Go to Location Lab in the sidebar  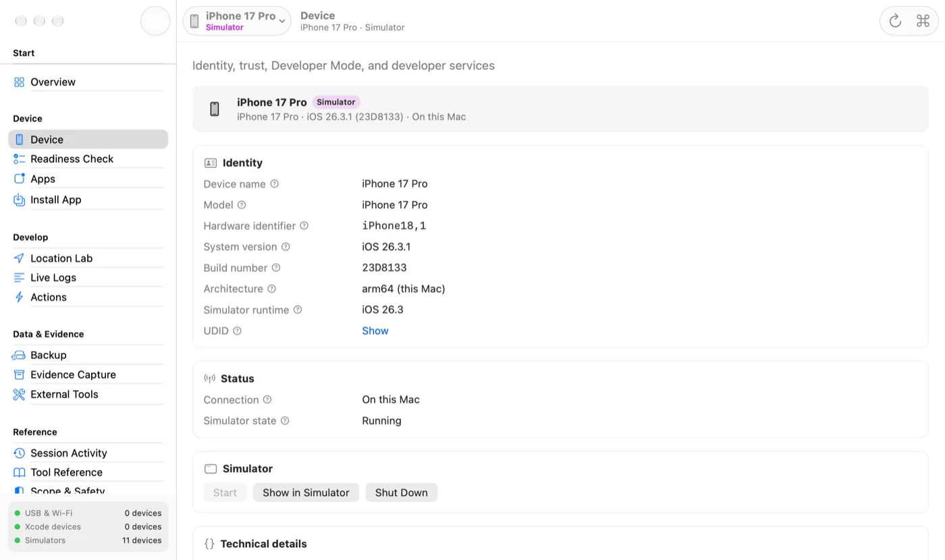tap(88, 258)
